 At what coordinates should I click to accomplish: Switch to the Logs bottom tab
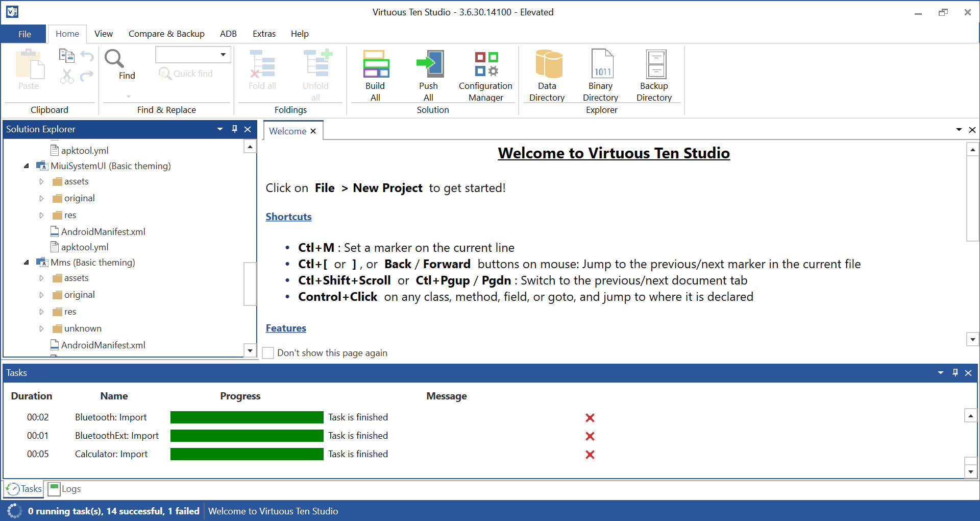click(x=64, y=489)
